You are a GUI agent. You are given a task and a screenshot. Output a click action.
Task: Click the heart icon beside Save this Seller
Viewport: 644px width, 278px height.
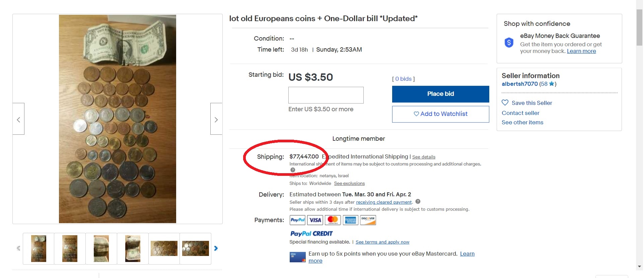tap(505, 102)
